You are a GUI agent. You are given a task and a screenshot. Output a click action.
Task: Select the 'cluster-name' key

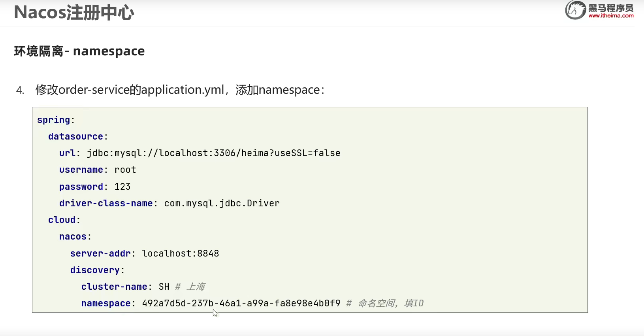click(x=114, y=287)
